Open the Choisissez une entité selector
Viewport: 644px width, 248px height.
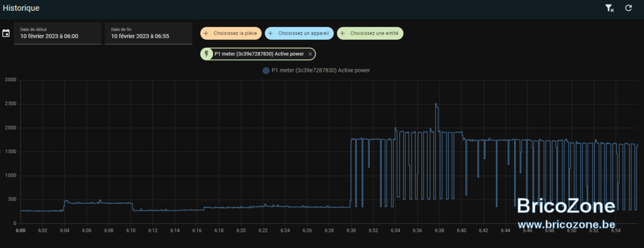pos(370,33)
